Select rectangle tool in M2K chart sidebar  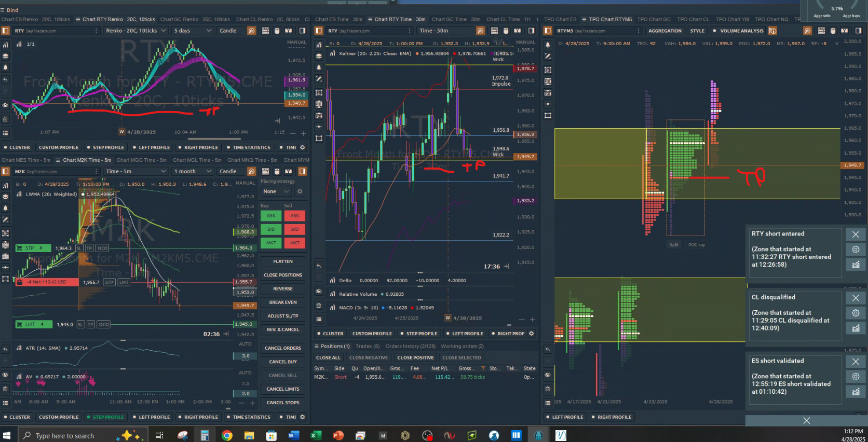6,279
